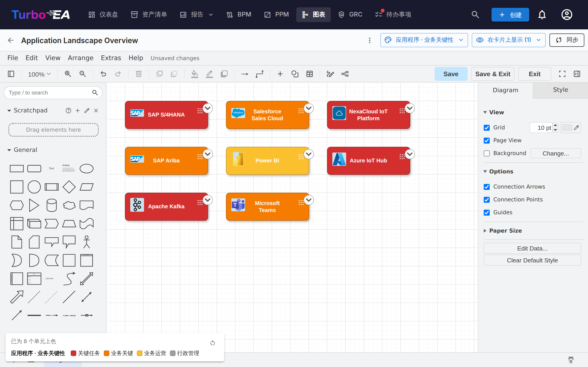The image size is (588, 367).
Task: Click the undo arrow in toolbar
Action: pos(103,74)
